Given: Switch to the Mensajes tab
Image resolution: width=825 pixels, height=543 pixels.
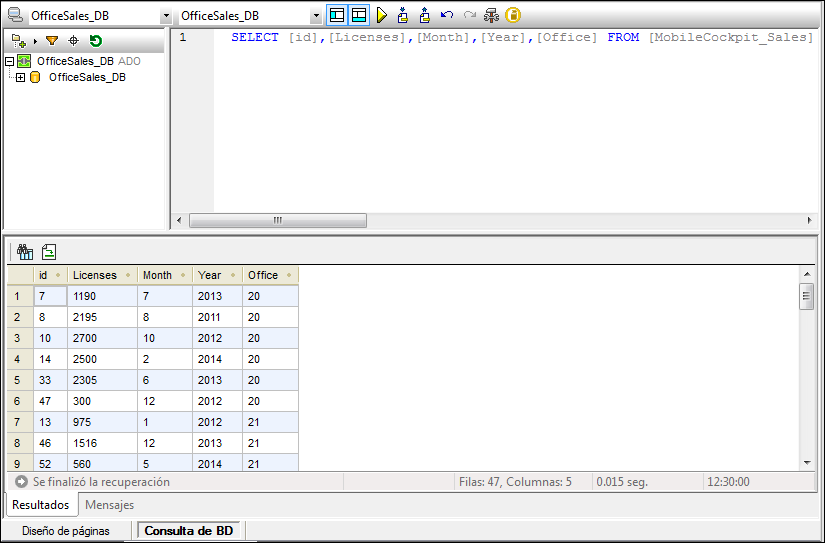Looking at the screenshot, I should coord(109,505).
